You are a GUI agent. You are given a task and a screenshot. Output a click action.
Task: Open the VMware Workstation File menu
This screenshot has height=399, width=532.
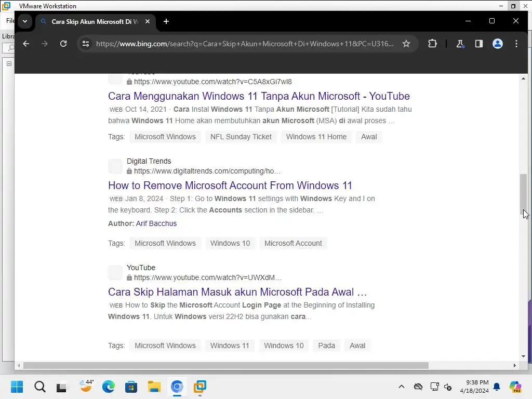[10, 21]
